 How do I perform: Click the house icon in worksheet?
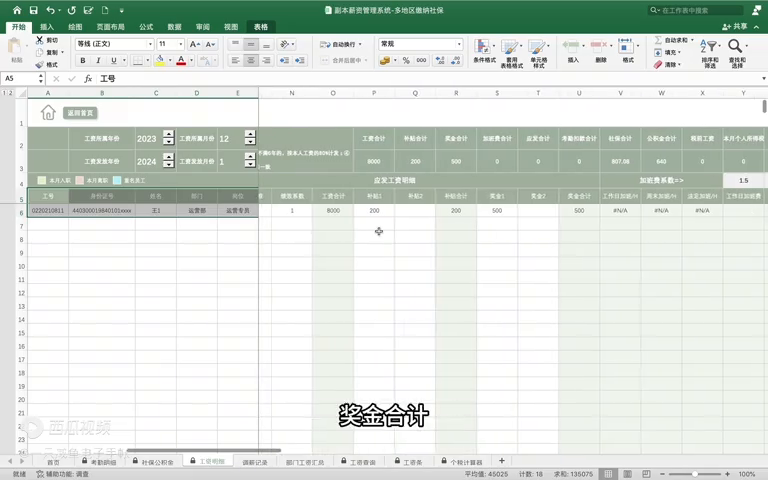48,113
